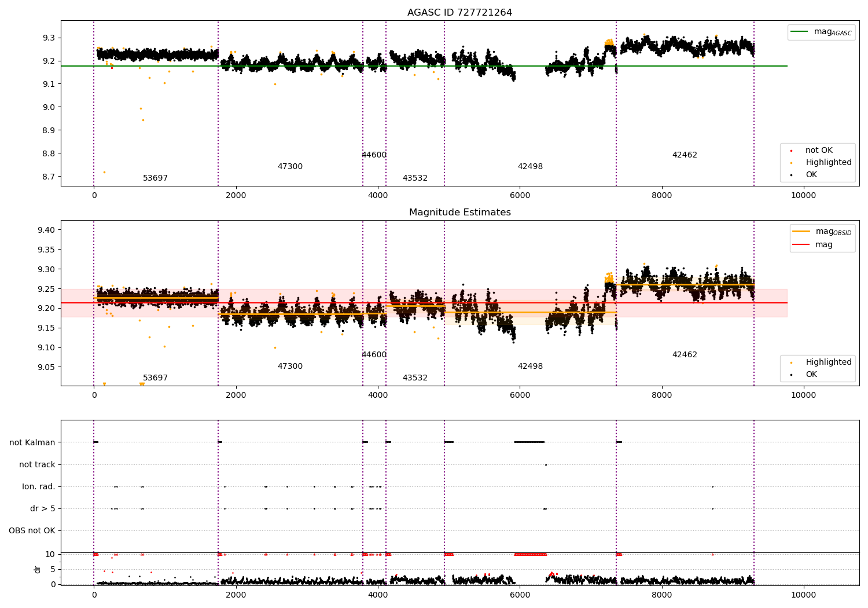Click OBSID label 43532 in top plot
Image resolution: width=868 pixels, height=608 pixels.
click(415, 178)
